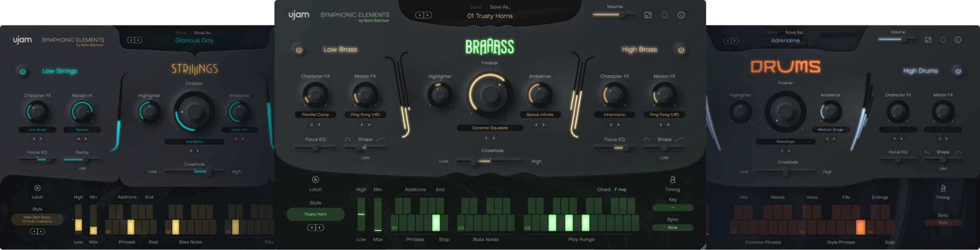Toggle Low Brass power icon in BRAAASS
This screenshot has height=250, width=980.
point(299,49)
